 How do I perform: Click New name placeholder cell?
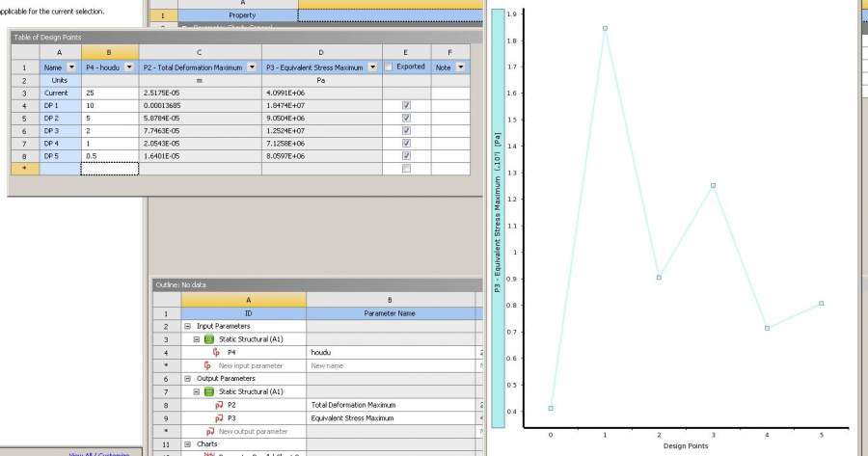pyautogui.click(x=391, y=365)
